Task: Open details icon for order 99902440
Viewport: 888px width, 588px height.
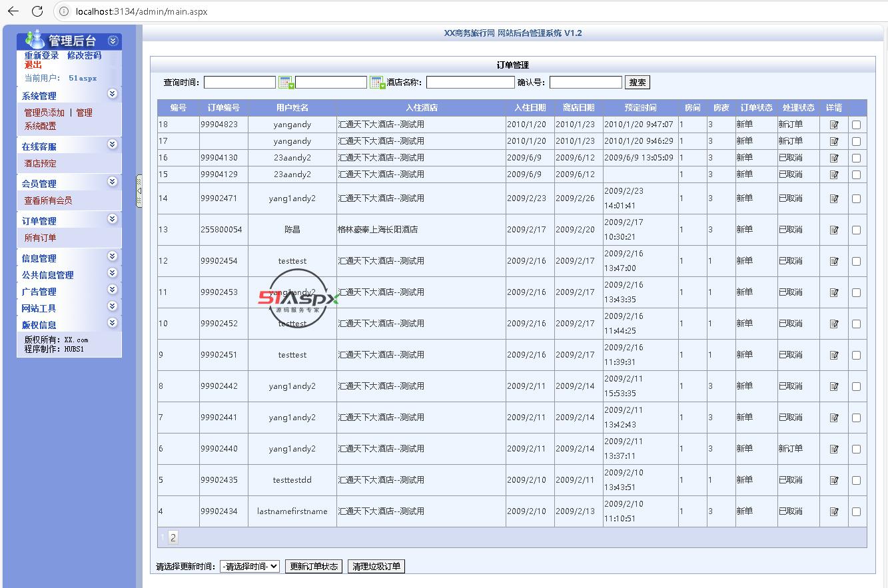Action: coord(834,449)
